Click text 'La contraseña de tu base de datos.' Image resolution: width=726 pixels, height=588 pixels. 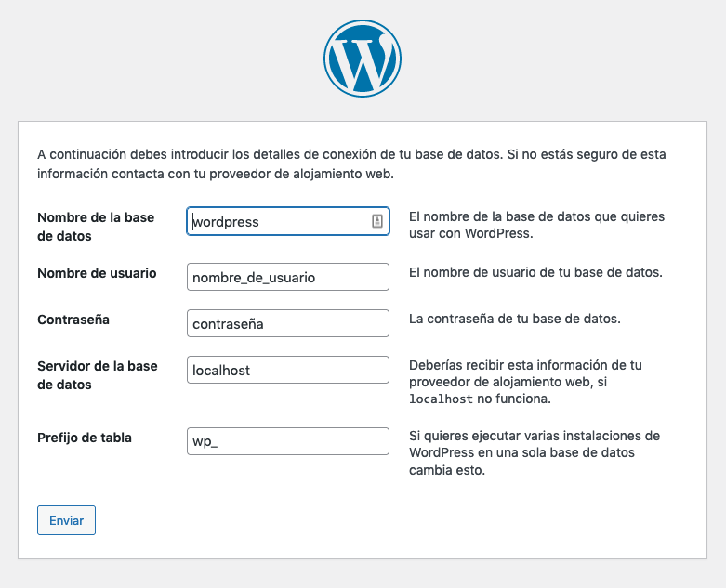[x=515, y=319]
